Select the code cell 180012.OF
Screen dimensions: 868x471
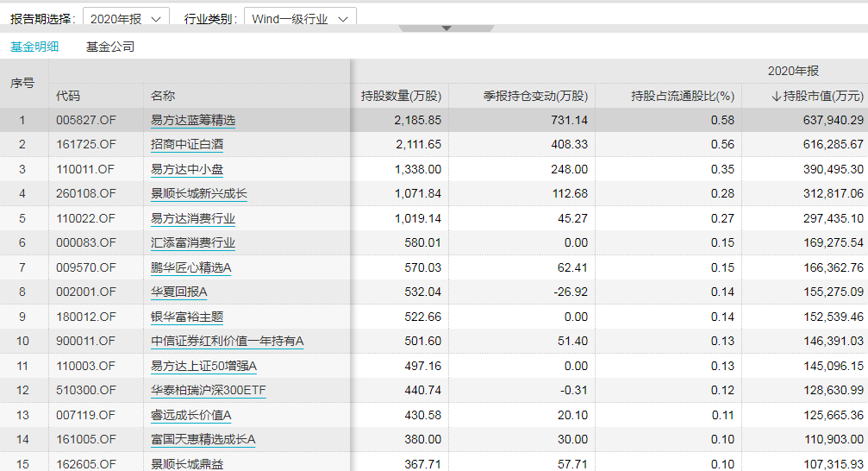86,317
